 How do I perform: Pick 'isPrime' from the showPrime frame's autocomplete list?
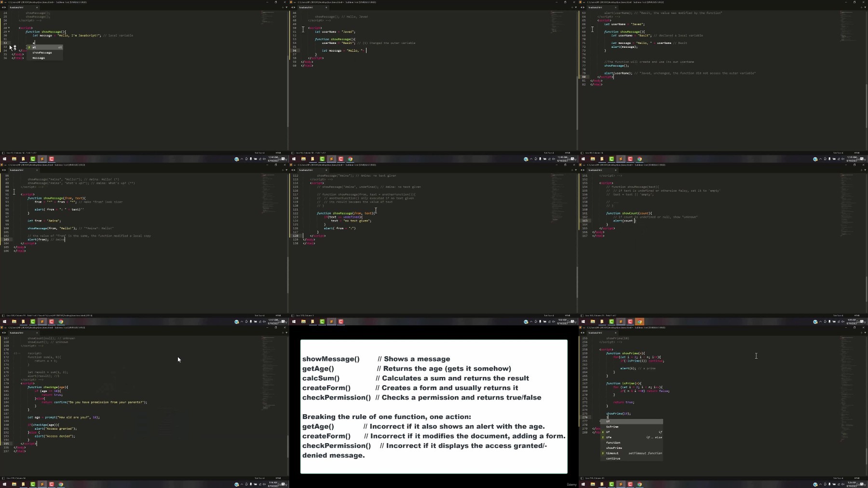tap(631, 427)
